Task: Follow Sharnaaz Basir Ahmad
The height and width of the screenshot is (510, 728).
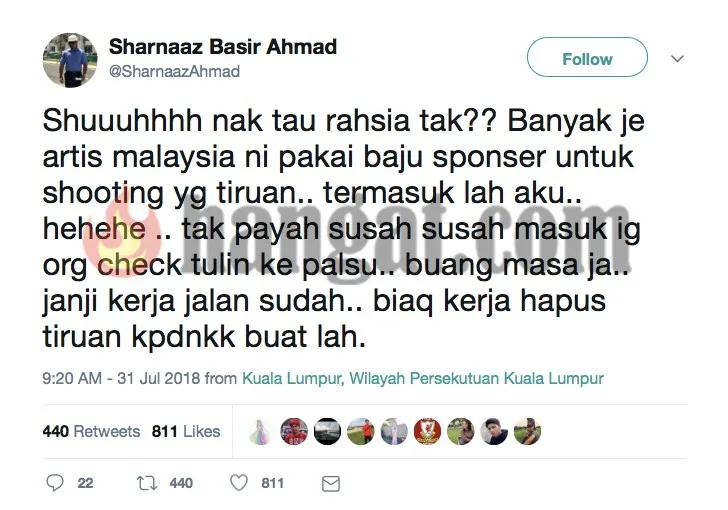Action: point(587,58)
